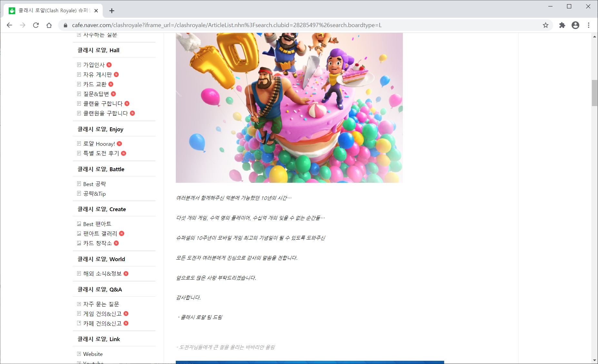The image size is (598, 364).
Task: Click the 클래시 로얄, World heading
Action: tap(101, 259)
